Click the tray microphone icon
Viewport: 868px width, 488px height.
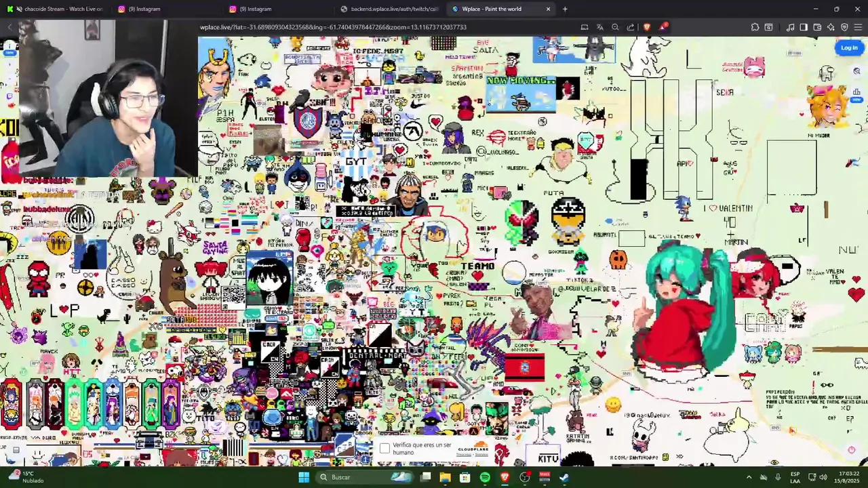(778, 477)
